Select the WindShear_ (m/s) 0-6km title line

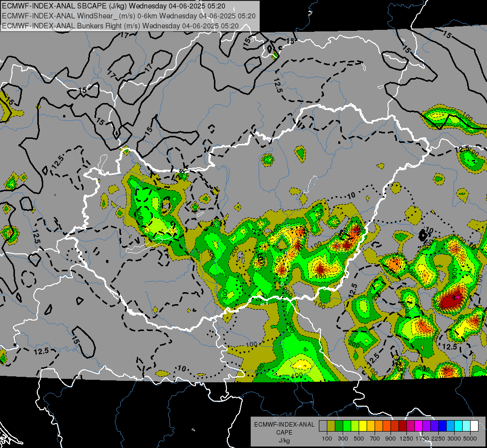[x=128, y=16]
